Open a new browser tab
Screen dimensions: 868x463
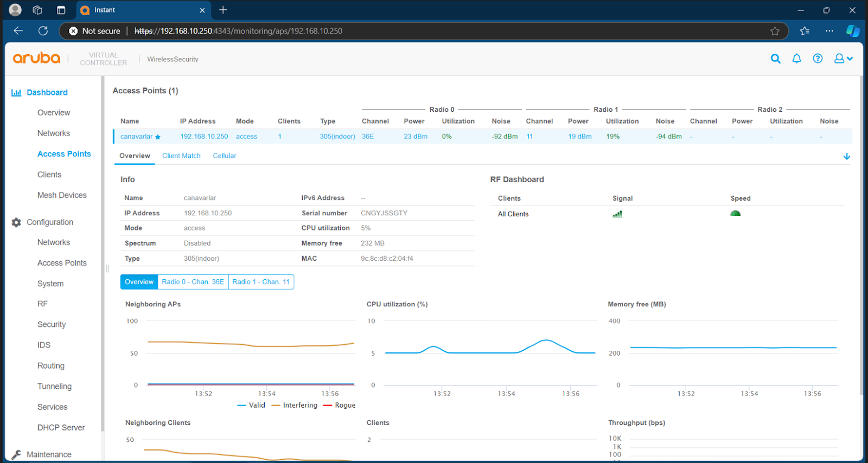223,10
